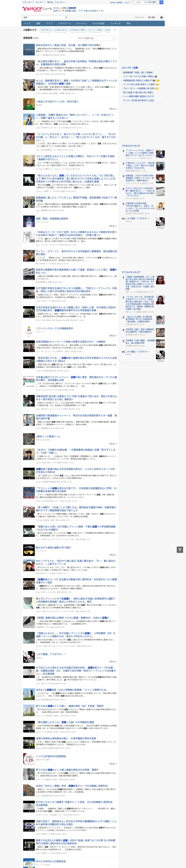Open the 購入履歴 link

point(152,18)
